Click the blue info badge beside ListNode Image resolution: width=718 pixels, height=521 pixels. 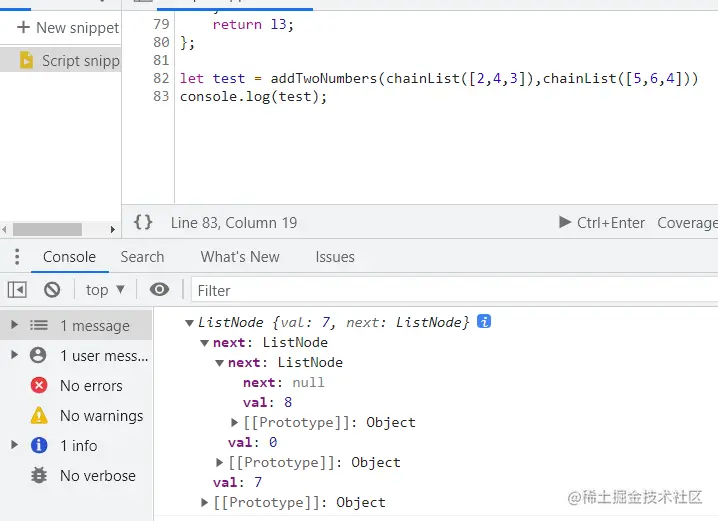(x=484, y=321)
